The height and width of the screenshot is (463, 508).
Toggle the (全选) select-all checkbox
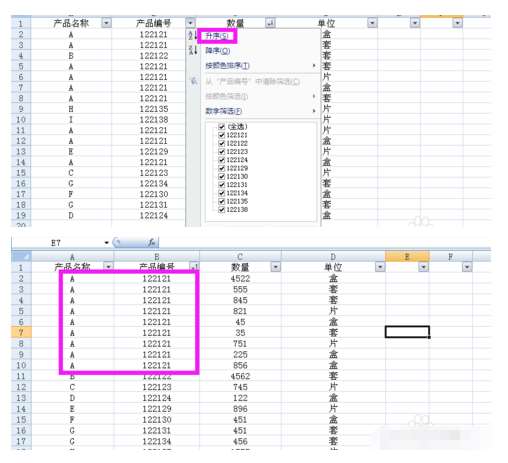221,127
